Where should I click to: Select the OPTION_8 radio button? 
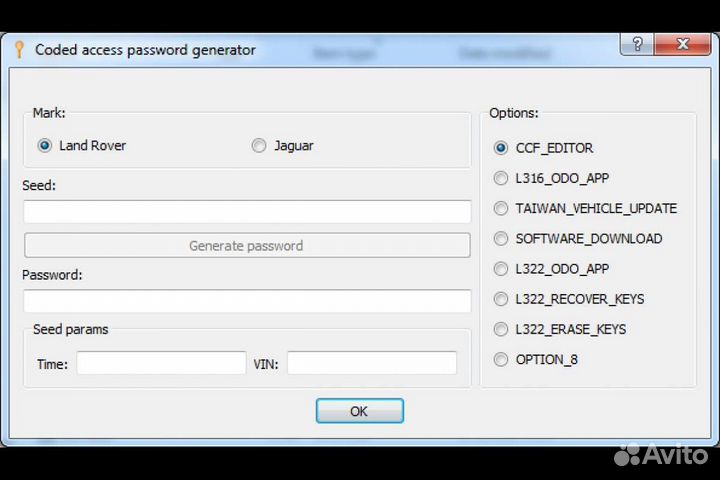501,359
